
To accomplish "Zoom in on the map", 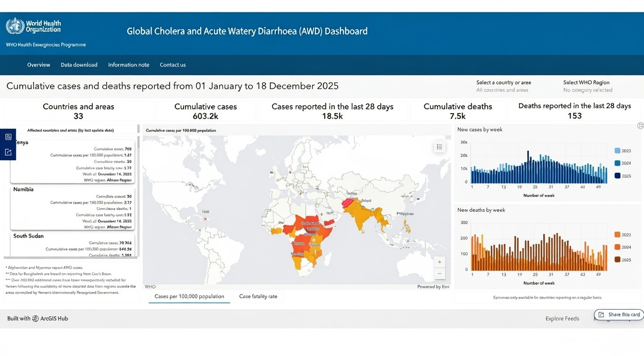I will [x=439, y=262].
